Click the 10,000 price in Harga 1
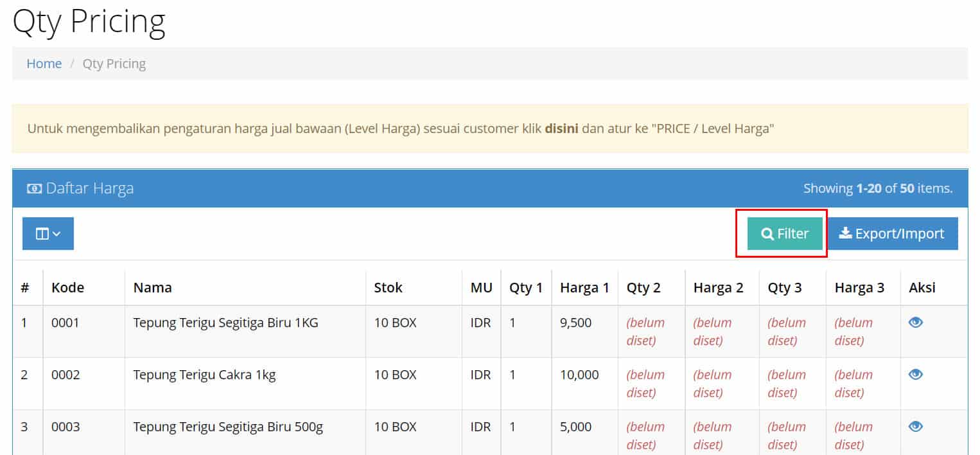980x455 pixels. [x=579, y=375]
